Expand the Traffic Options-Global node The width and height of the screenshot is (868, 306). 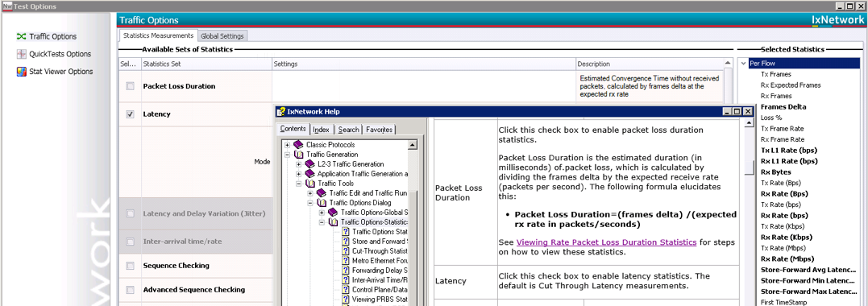tap(322, 213)
